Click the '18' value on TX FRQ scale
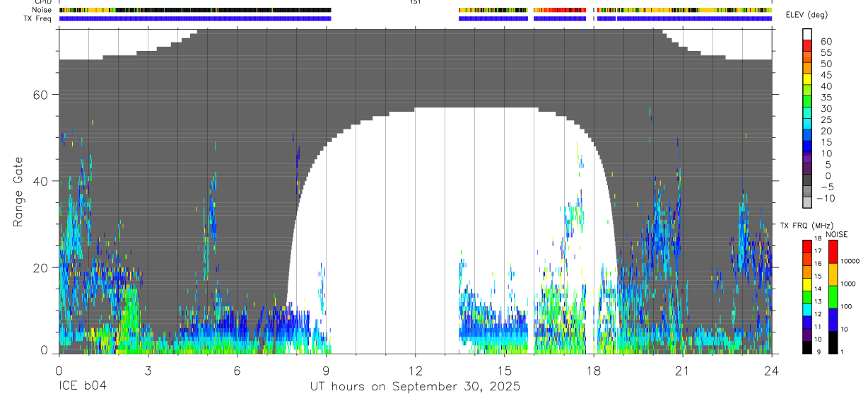 [x=818, y=238]
